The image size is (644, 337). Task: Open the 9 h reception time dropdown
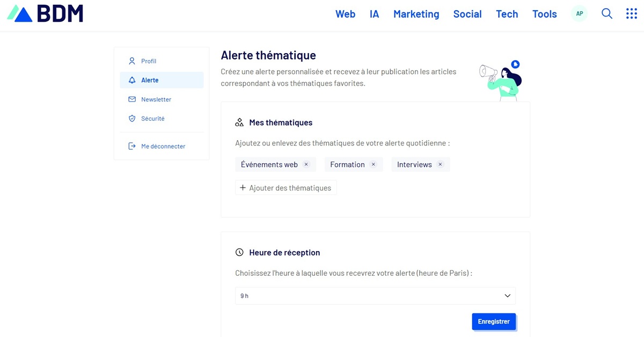(375, 296)
